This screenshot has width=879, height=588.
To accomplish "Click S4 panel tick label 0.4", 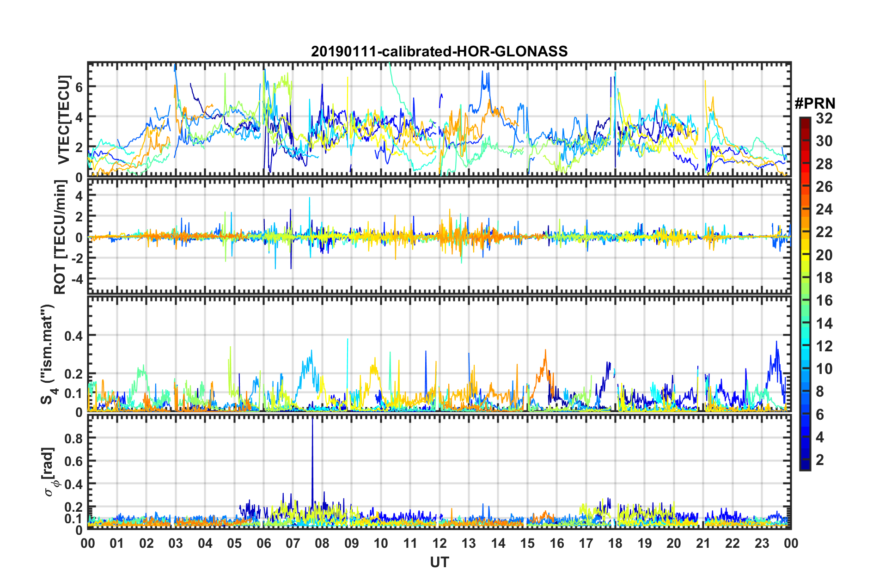I will pyautogui.click(x=73, y=336).
